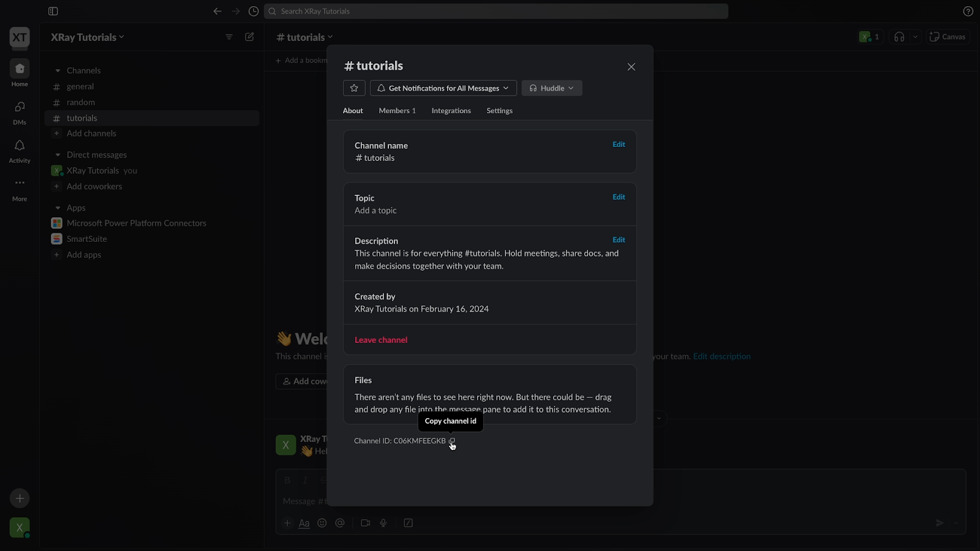Copy the channel ID with the copy icon
Image resolution: width=980 pixels, height=551 pixels.
(x=452, y=441)
